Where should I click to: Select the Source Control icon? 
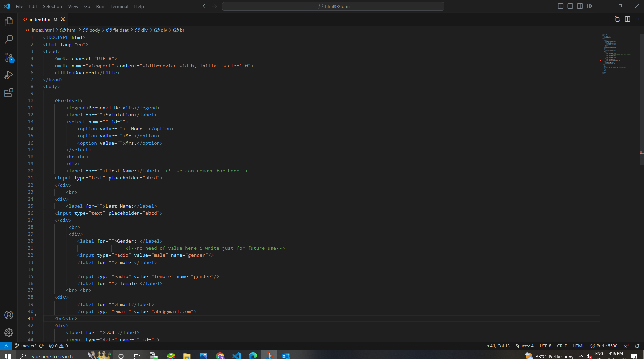click(x=8, y=57)
